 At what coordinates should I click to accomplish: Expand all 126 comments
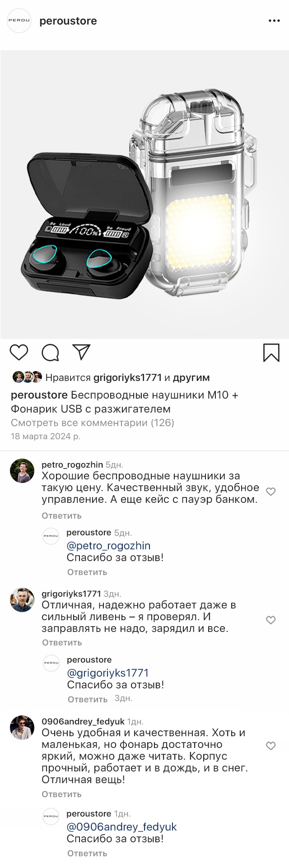coord(93,423)
